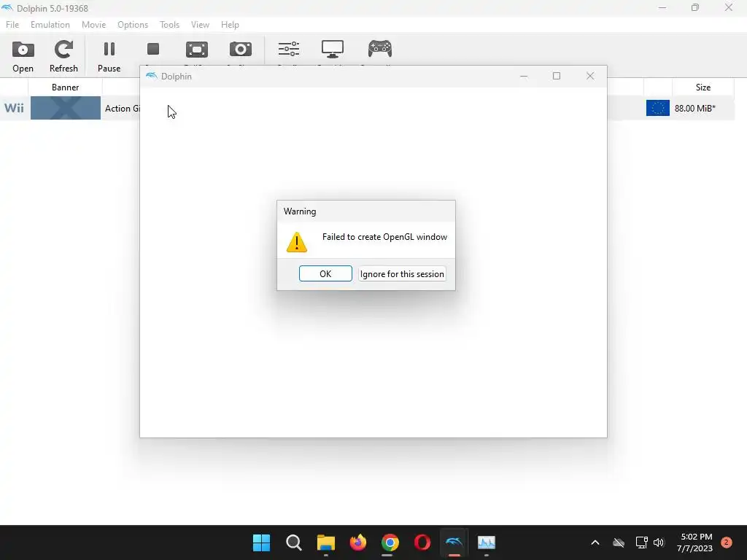The image size is (747, 560).
Task: Open the Options menu
Action: click(133, 25)
